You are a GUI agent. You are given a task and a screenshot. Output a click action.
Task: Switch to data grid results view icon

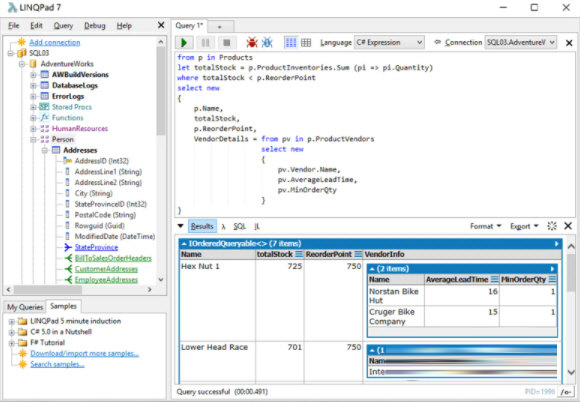pyautogui.click(x=306, y=43)
